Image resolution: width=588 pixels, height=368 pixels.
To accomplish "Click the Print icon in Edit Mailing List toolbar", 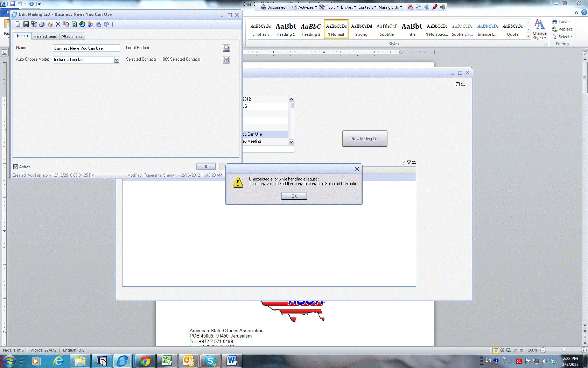I will tap(42, 24).
